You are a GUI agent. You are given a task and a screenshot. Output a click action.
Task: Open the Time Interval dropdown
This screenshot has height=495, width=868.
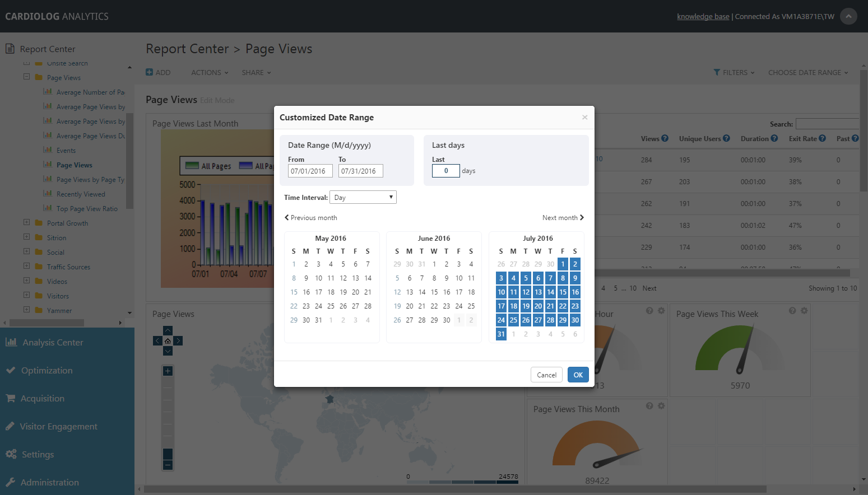coord(363,197)
